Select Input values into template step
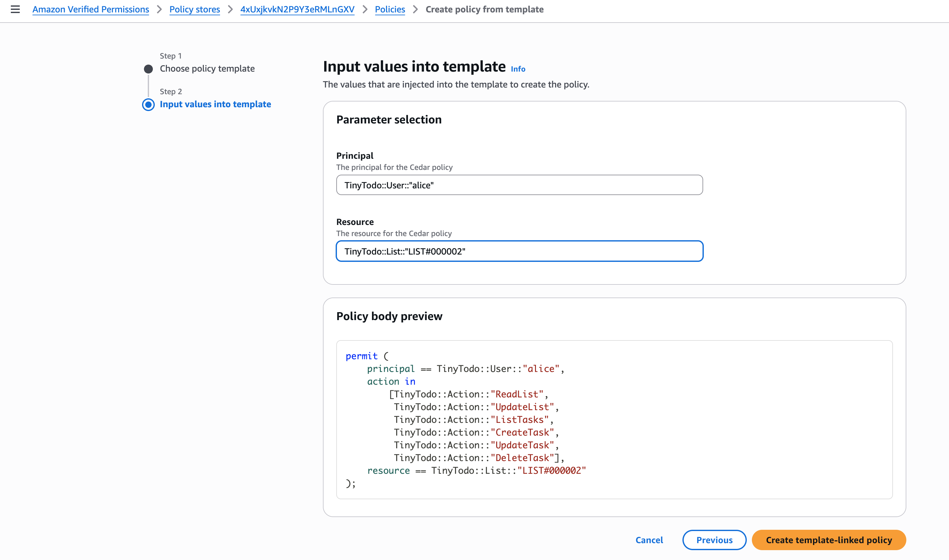949x560 pixels. click(x=215, y=104)
